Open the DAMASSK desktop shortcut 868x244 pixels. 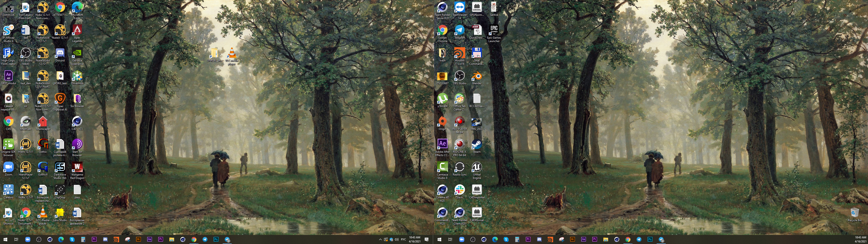tap(8, 9)
